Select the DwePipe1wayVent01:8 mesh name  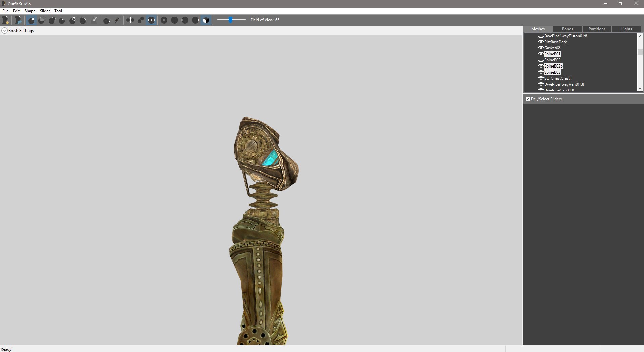[x=564, y=84]
